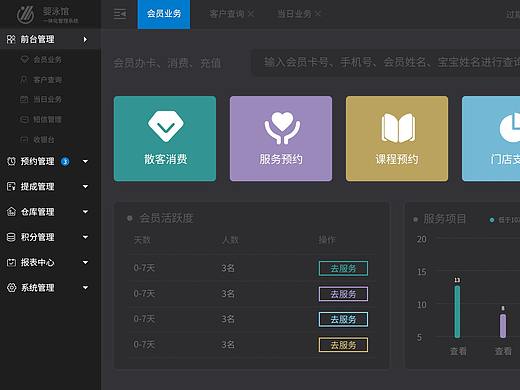This screenshot has width=520, height=390.
Task: Close the 当日业务 tab with its X
Action: coord(317,14)
